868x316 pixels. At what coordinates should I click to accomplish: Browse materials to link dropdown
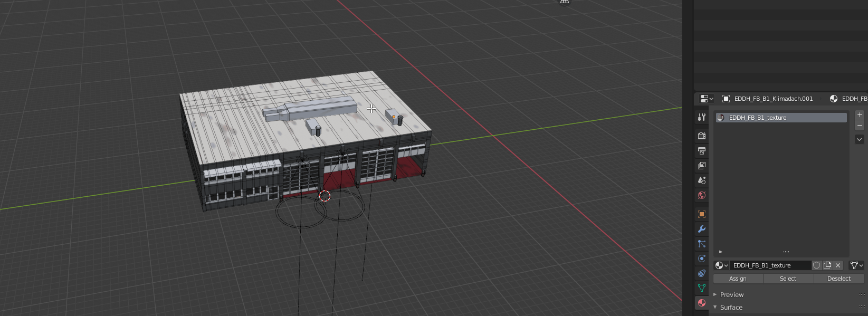coord(721,265)
